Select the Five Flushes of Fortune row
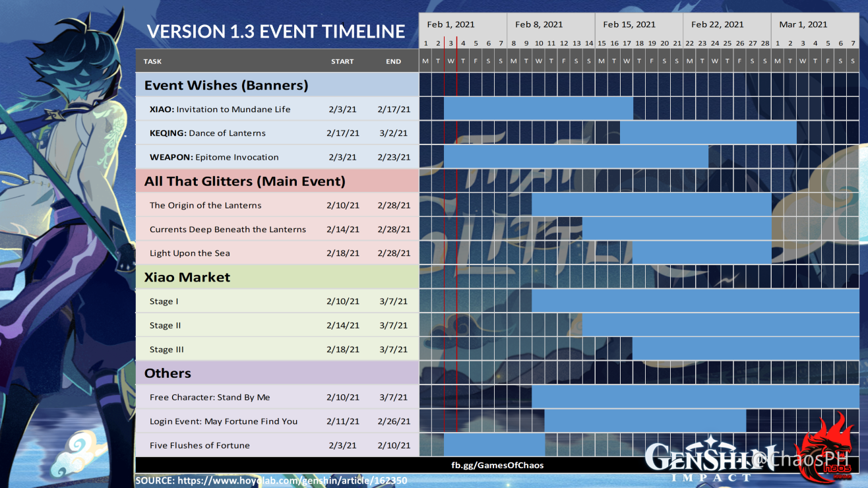868x488 pixels. click(x=200, y=445)
